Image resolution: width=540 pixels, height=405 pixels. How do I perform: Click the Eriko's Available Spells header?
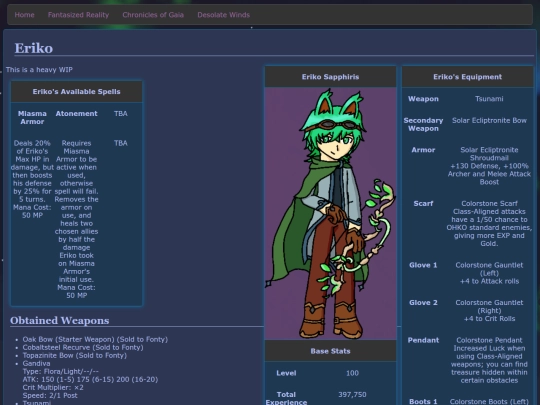coord(76,92)
